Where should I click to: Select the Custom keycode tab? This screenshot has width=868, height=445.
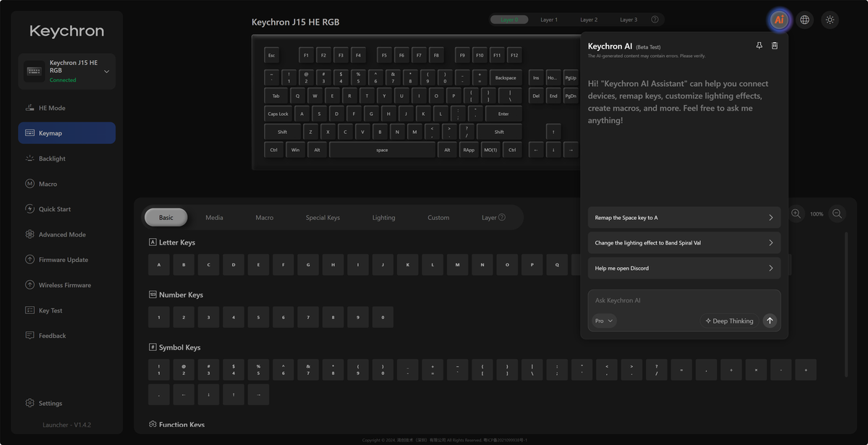click(438, 217)
